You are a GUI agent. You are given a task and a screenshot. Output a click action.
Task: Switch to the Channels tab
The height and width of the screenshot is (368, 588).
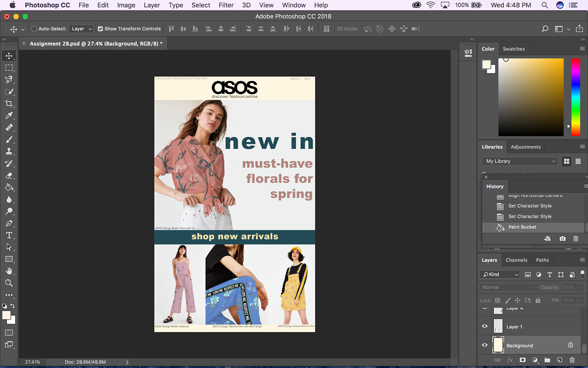pyautogui.click(x=516, y=260)
